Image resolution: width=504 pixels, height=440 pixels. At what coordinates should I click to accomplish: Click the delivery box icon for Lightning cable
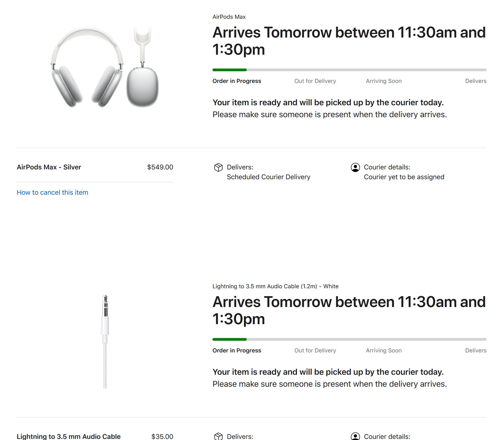(x=218, y=436)
